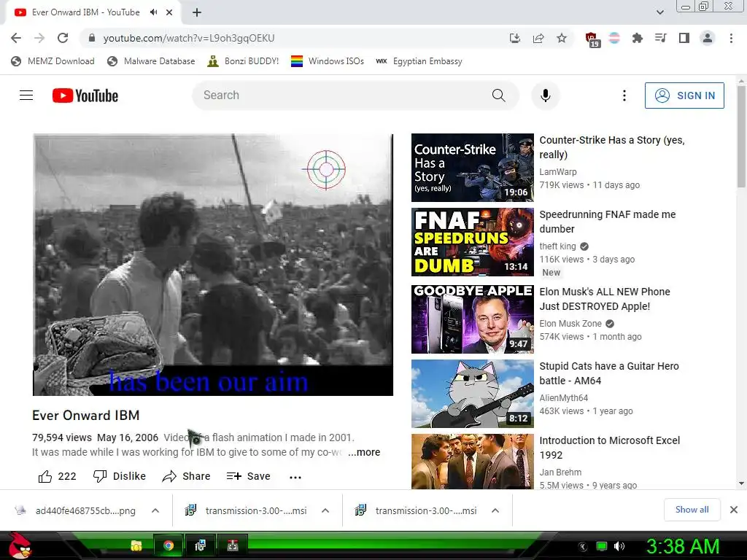Expand options for ad440fe468755cb png download
The image size is (747, 560).
point(155,510)
